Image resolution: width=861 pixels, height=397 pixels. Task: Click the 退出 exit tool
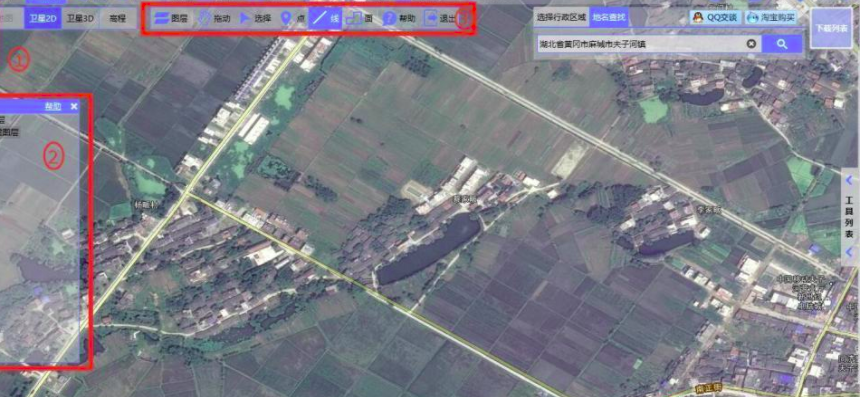(x=440, y=18)
